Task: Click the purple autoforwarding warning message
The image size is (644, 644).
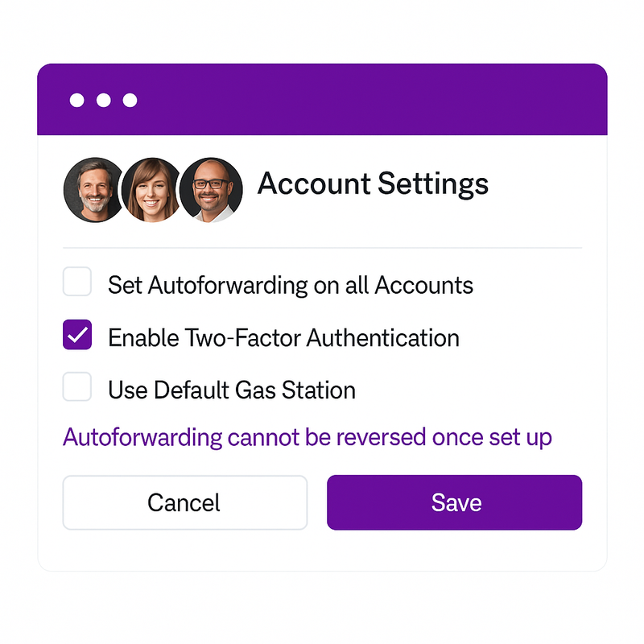Action: point(308,438)
